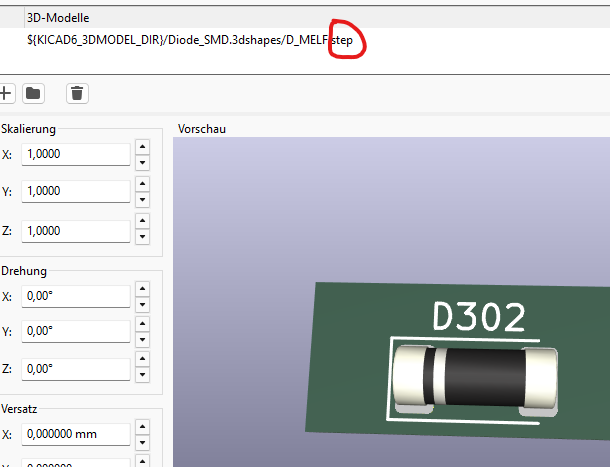The image size is (610, 467).
Task: Increase Skalierung X with up arrow
Action: pyautogui.click(x=142, y=148)
